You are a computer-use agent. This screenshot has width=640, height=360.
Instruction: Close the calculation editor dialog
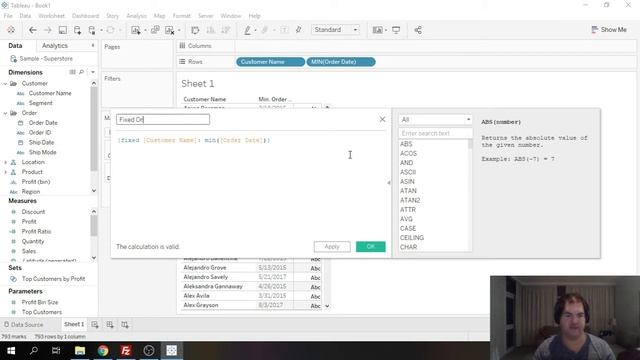pos(382,119)
